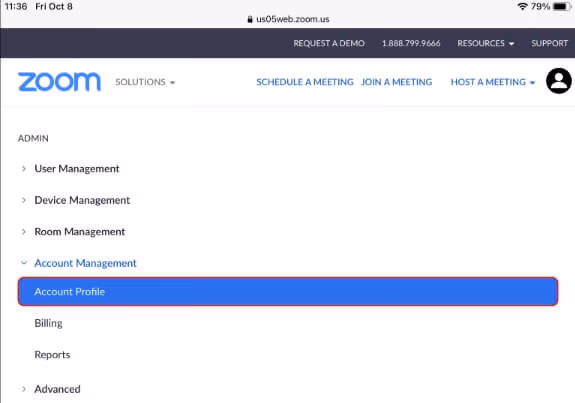Expand the User Management chevron
Image resolution: width=575 pixels, height=403 pixels.
click(24, 169)
